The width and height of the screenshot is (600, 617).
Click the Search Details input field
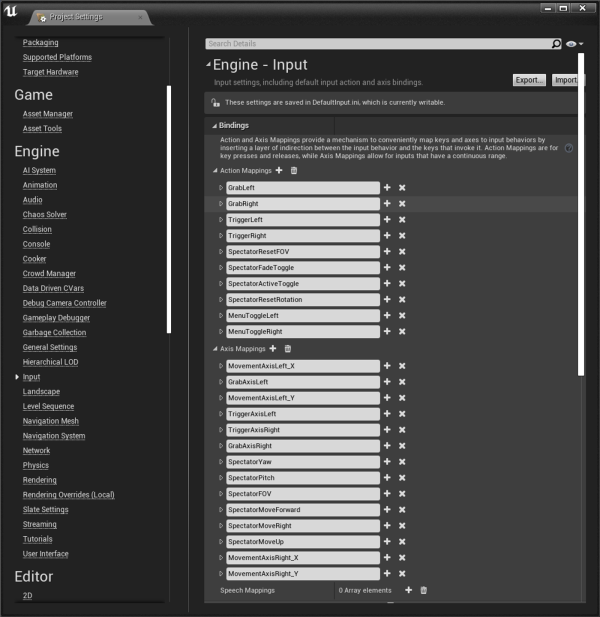point(378,44)
